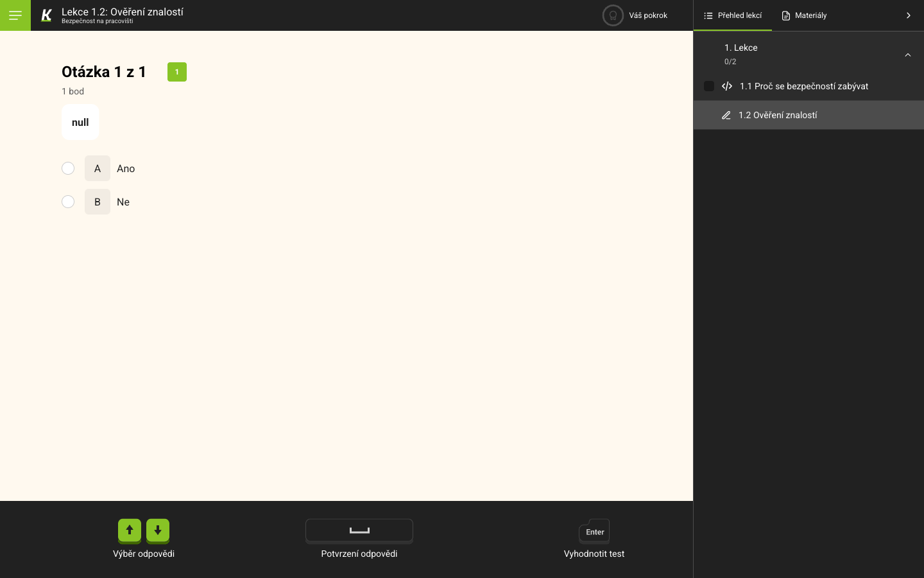Tick checkbox for lesson 1.1
The height and width of the screenshot is (578, 924).
pyautogui.click(x=709, y=86)
